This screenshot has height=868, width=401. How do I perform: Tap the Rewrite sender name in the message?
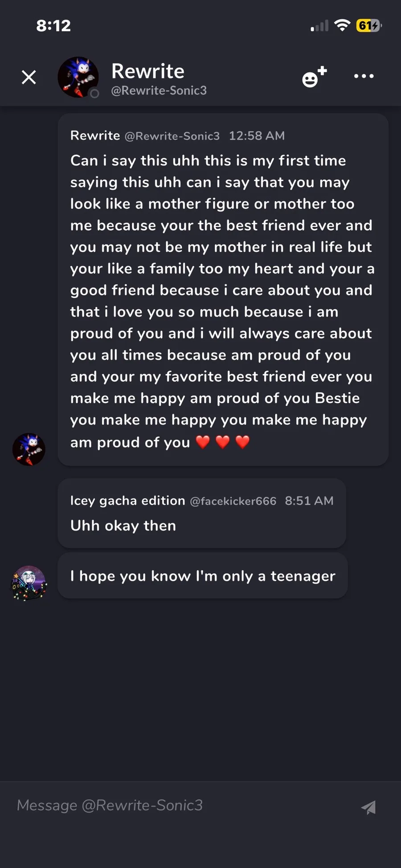(95, 136)
